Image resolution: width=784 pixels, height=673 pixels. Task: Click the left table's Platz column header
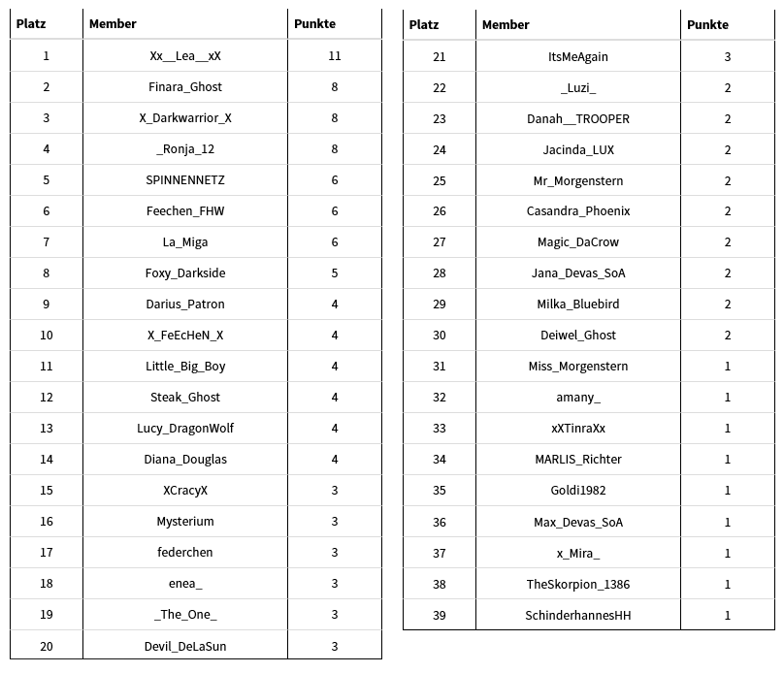31,24
